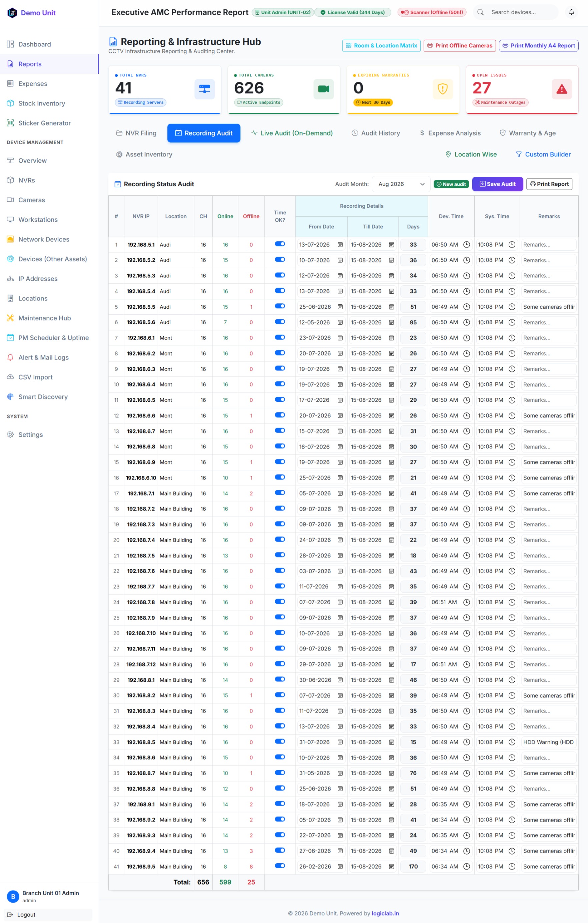Switch to the NVR Filing tab

click(x=136, y=133)
